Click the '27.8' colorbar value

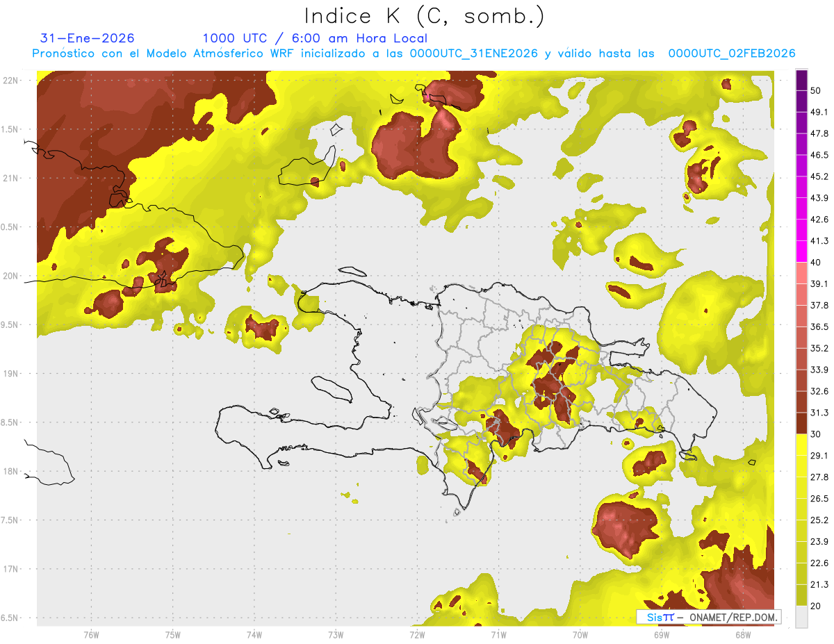(819, 477)
